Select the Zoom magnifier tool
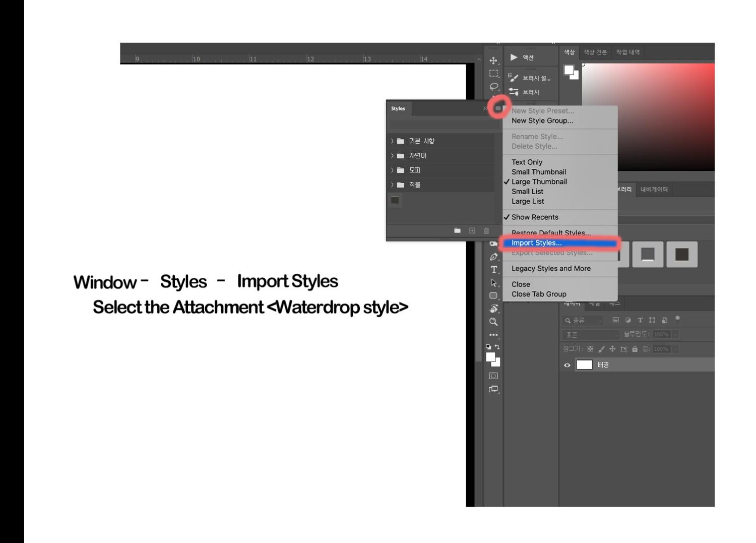756x543 pixels. coord(493,322)
